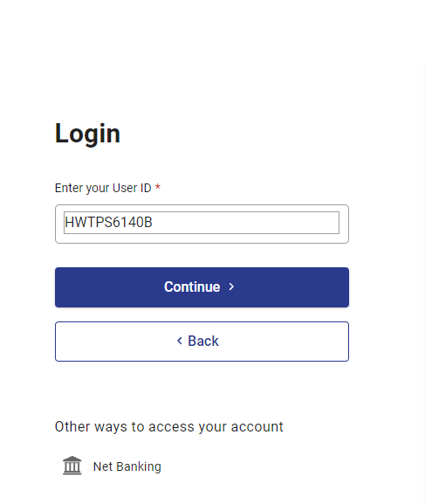Click the left chevron beside Back

coord(180,341)
